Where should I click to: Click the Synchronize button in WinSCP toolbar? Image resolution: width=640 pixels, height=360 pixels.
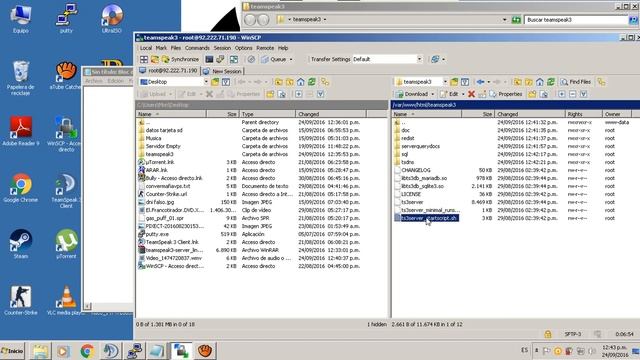(x=180, y=59)
